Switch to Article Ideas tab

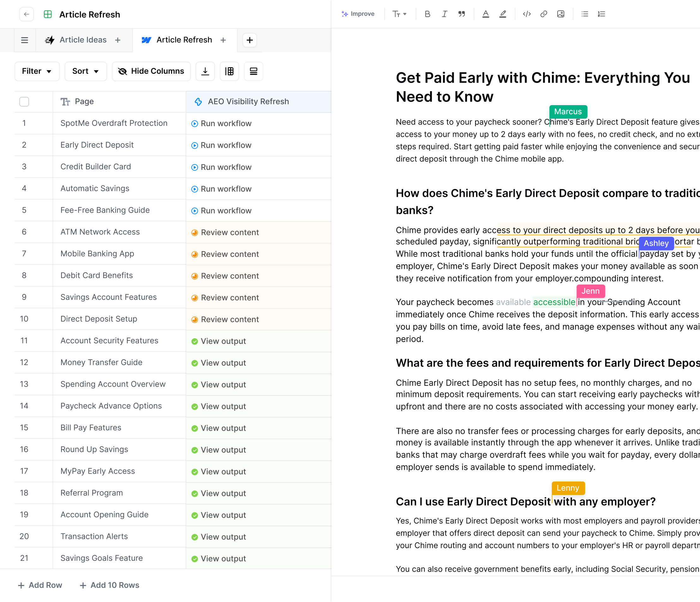coord(83,40)
